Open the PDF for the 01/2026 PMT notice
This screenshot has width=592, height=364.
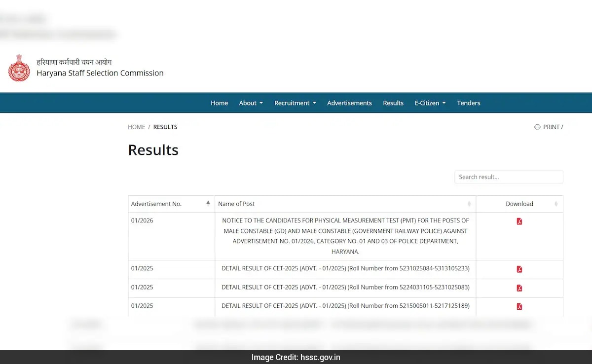click(519, 221)
